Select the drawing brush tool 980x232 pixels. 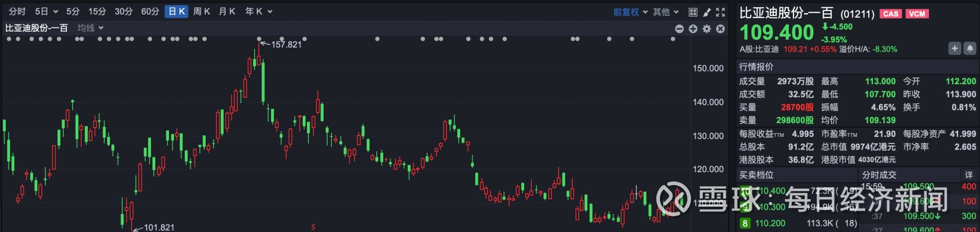(x=707, y=12)
